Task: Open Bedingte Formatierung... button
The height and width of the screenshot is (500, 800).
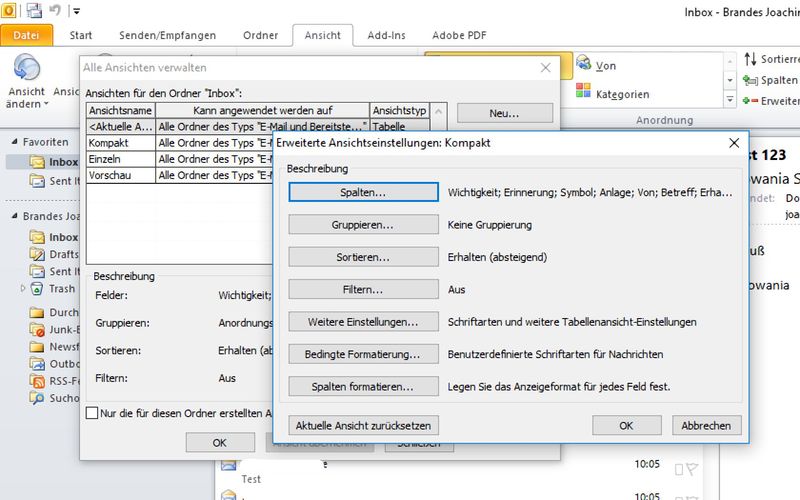Action: [363, 354]
